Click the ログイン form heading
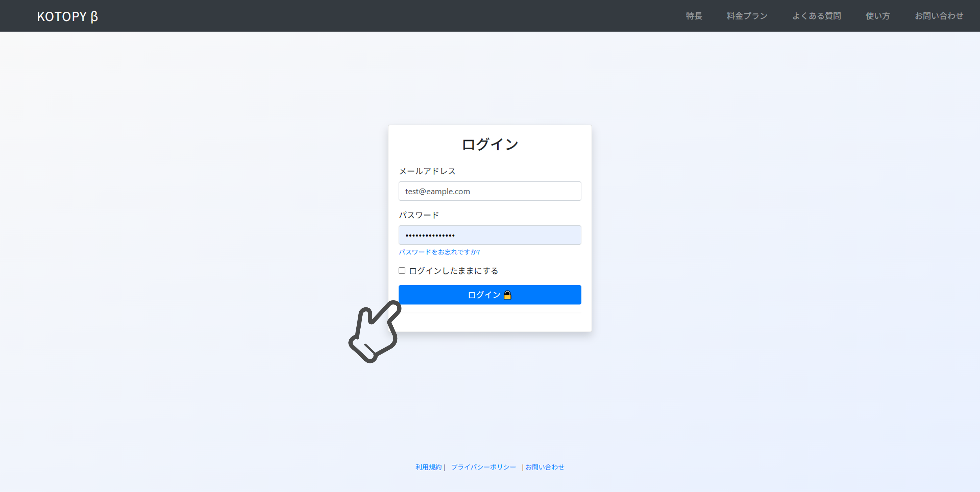The image size is (980, 492). click(x=490, y=144)
